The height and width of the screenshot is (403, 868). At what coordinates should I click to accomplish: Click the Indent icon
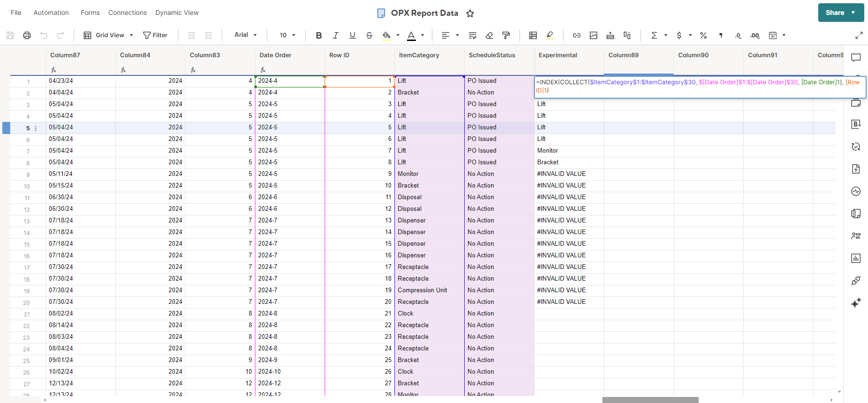(x=208, y=35)
